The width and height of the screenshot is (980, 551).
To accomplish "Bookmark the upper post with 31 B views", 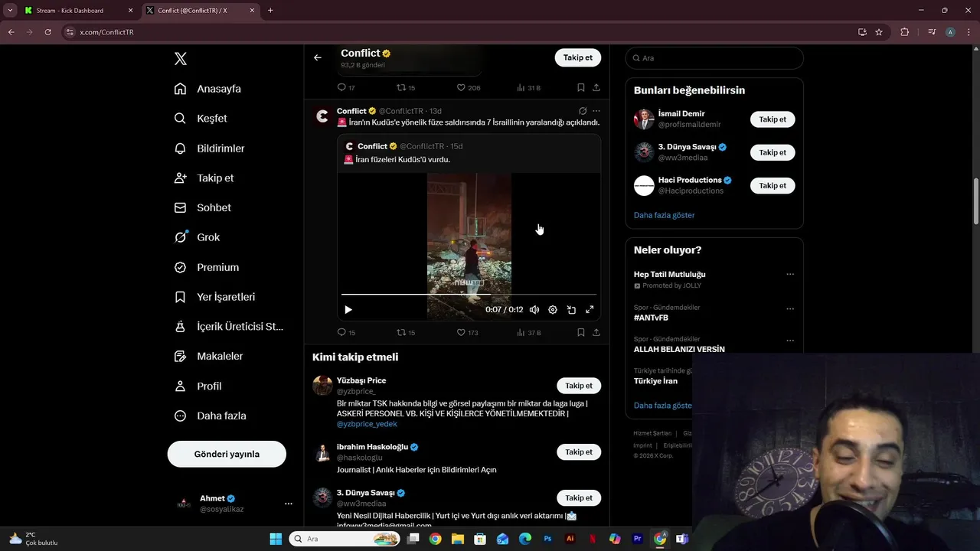I will coord(581,88).
